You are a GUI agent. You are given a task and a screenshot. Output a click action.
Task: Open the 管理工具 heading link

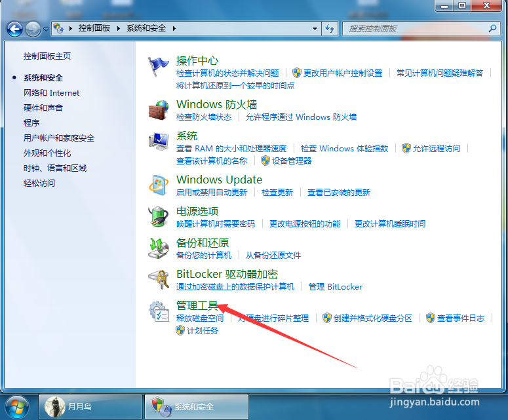[x=197, y=305]
